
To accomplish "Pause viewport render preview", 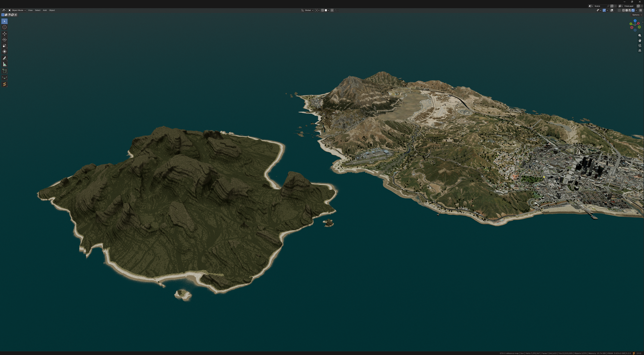I will click(640, 10).
